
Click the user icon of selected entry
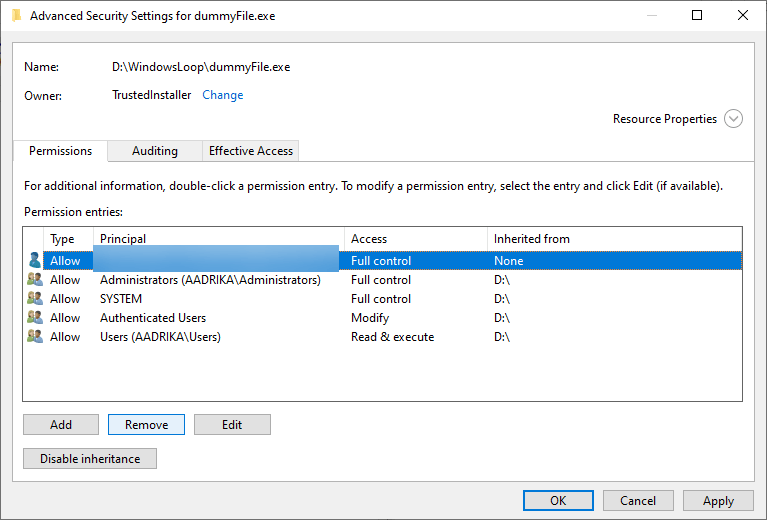pos(35,261)
